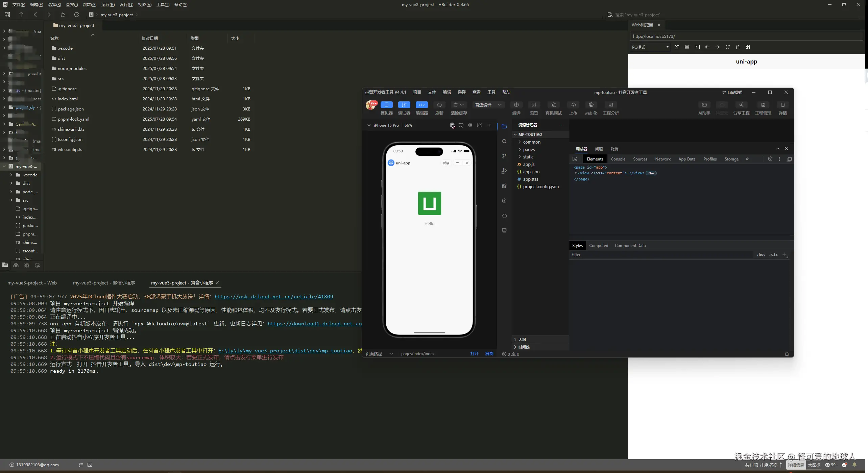868x473 pixels.
Task: Expand the pages folder in MP-TOUTIAO
Action: [529, 149]
